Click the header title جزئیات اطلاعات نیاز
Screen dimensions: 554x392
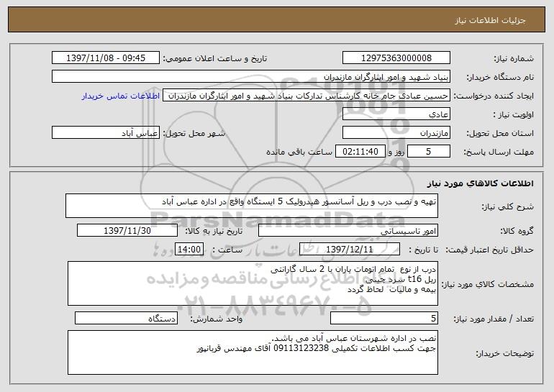[x=490, y=20]
